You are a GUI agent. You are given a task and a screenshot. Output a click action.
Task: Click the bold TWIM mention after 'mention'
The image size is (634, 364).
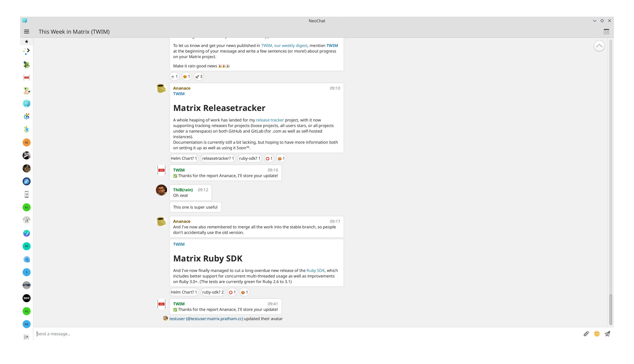coord(332,45)
